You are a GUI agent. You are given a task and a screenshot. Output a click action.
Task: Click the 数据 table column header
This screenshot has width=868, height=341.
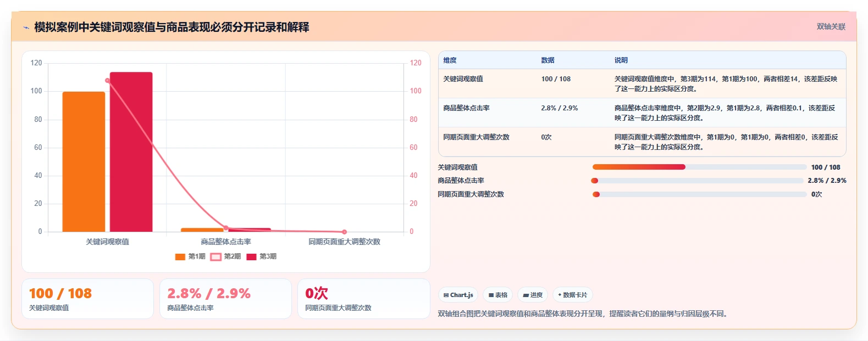coord(548,60)
